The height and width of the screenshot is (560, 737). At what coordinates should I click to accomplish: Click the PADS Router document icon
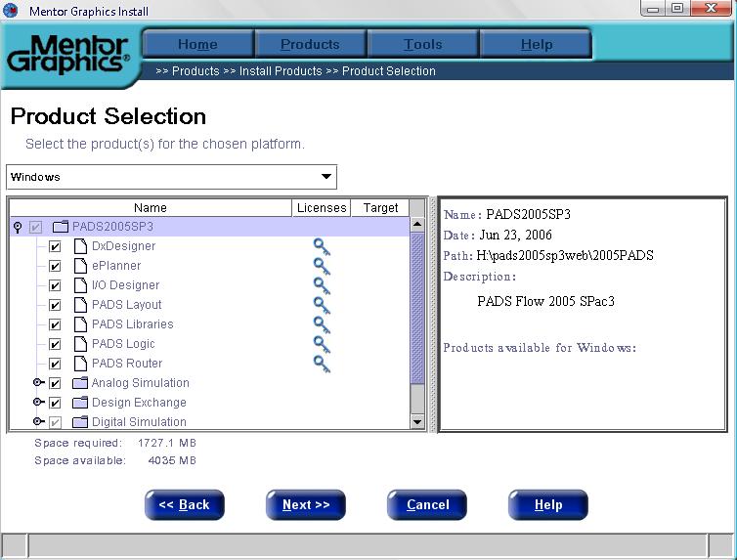(81, 364)
